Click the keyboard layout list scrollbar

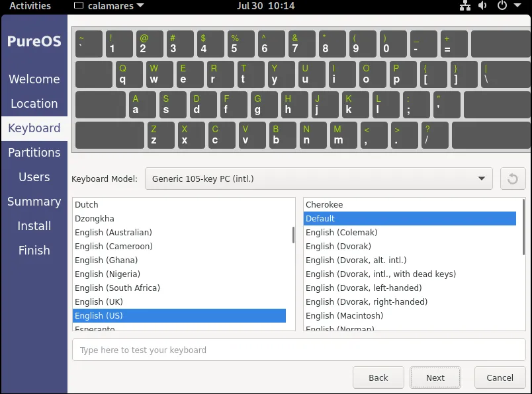293,235
